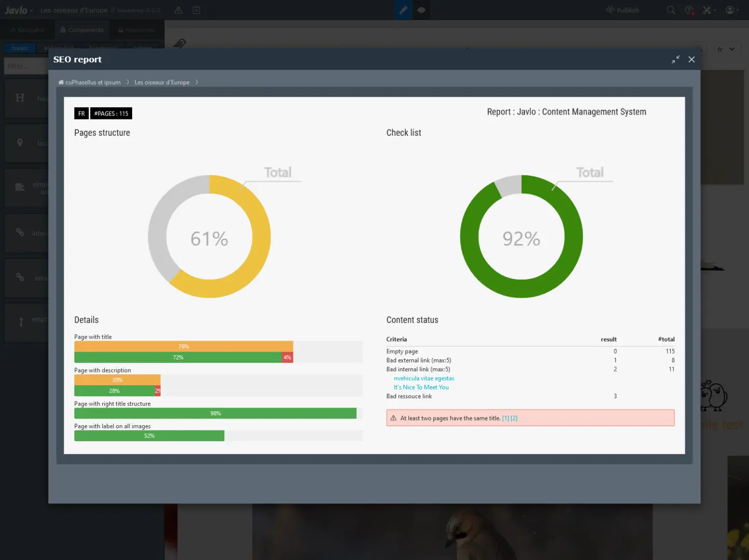The image size is (749, 560).
Task: Toggle preview mode with the eye icon
Action: (x=421, y=10)
